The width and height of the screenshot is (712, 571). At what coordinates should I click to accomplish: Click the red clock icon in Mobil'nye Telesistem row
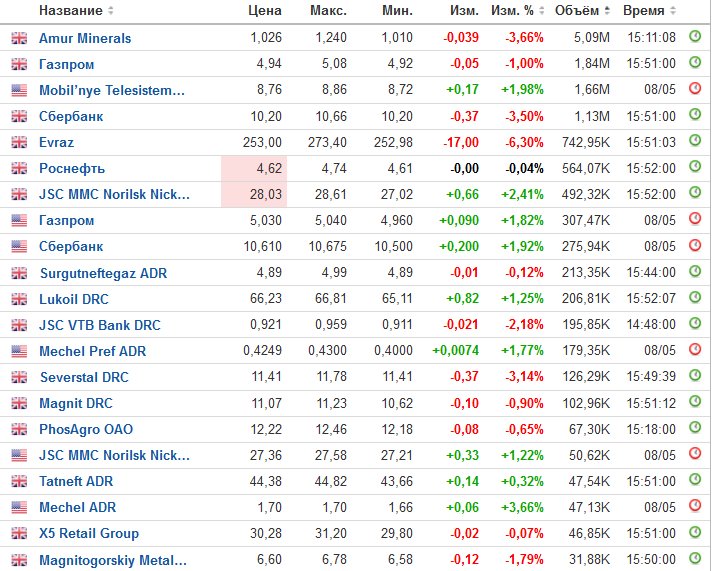(695, 88)
